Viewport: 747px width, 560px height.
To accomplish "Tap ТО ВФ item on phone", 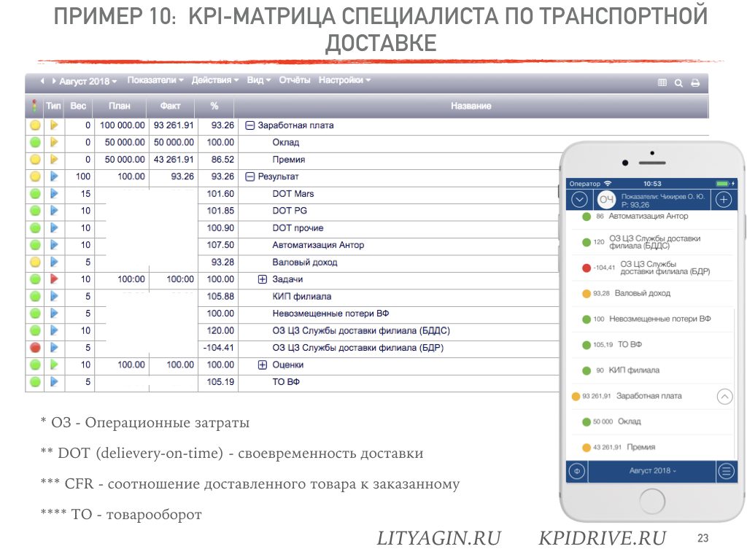I will point(630,344).
